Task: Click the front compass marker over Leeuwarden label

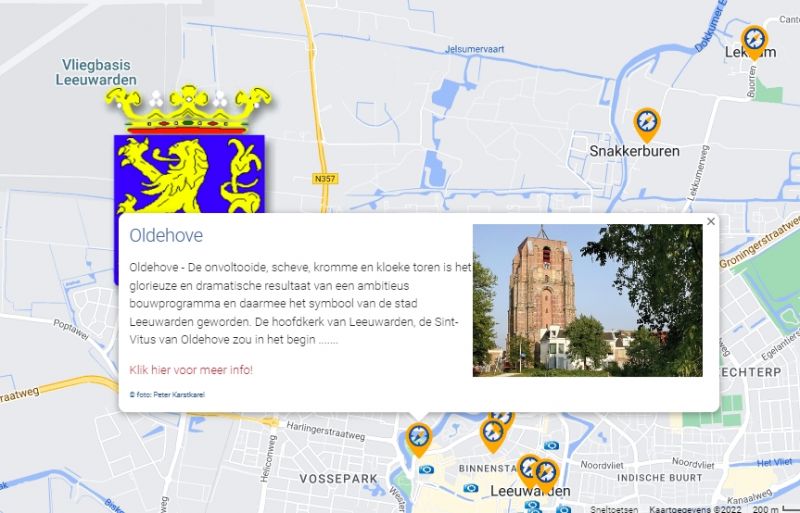Action: (546, 475)
